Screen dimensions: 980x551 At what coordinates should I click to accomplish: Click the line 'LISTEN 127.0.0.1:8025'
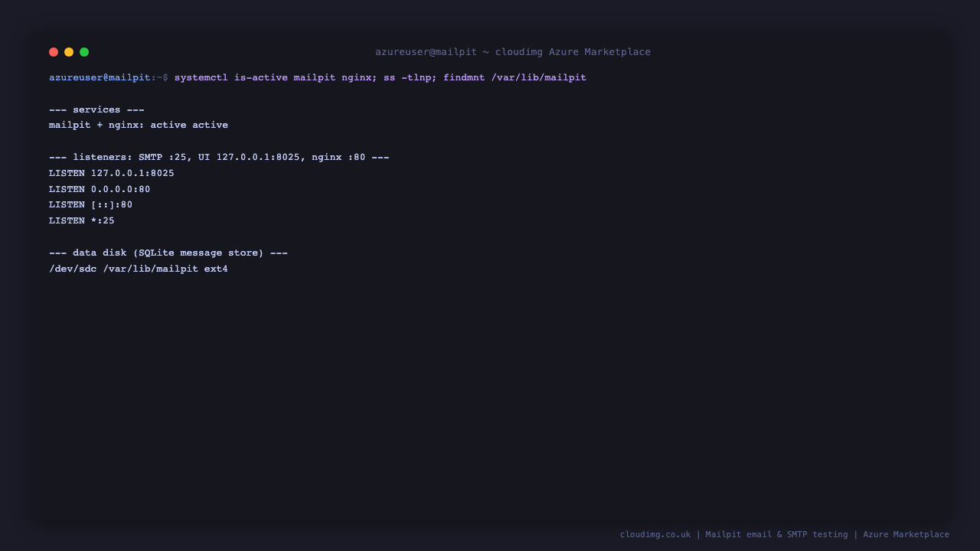pos(112,173)
